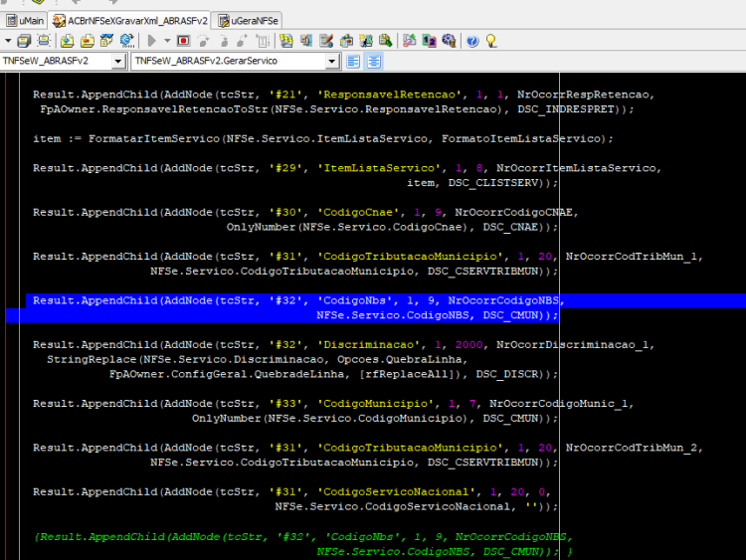
Task: Open help with the blue question mark
Action: [x=472, y=41]
